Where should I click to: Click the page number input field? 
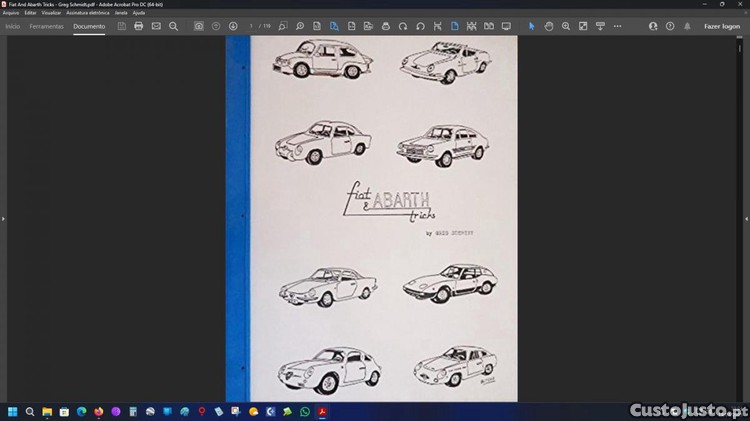[x=254, y=26]
